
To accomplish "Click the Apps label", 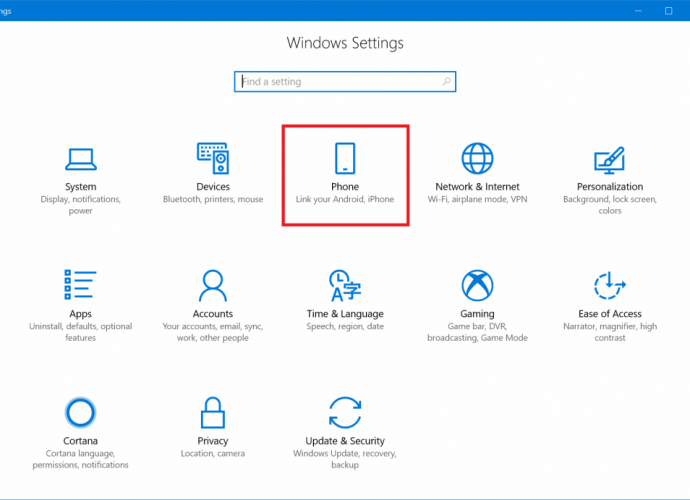I will click(x=81, y=314).
